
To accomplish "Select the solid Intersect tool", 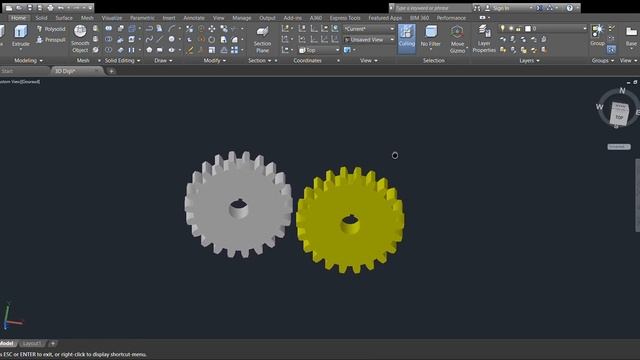I will [109, 50].
